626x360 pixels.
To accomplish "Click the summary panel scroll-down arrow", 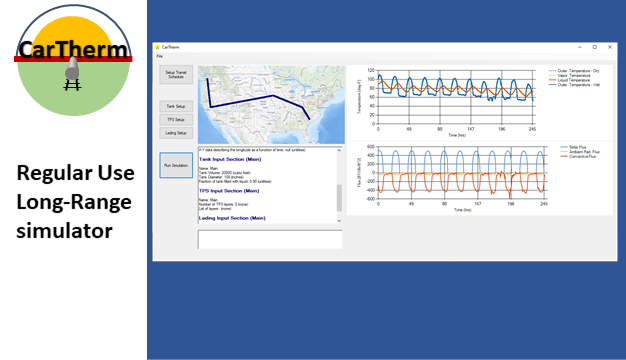I will coord(339,221).
